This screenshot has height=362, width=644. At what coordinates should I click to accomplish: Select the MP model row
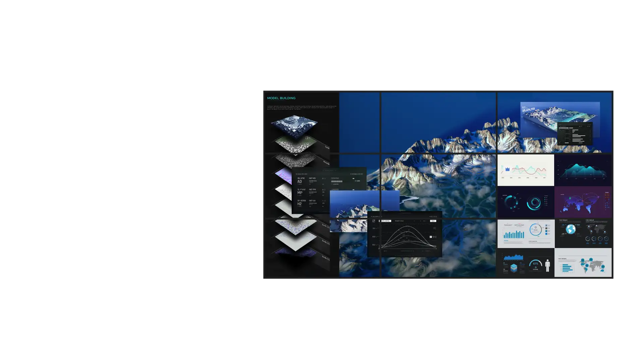pos(300,192)
